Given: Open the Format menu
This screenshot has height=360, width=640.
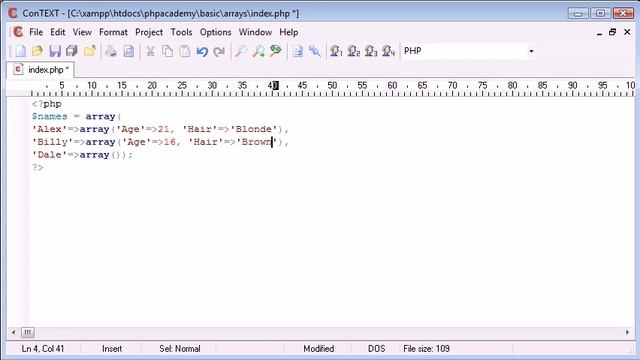Looking at the screenshot, I should coord(113,32).
